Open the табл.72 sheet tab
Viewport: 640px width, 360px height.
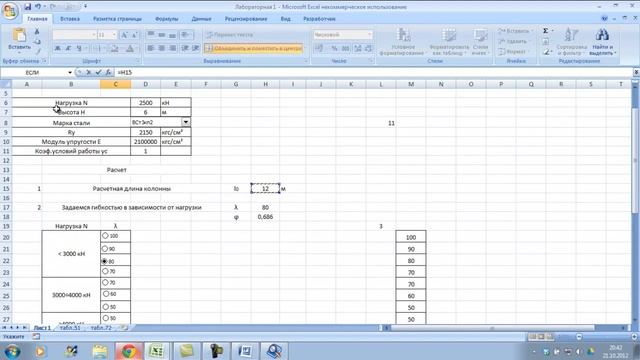pos(101,328)
